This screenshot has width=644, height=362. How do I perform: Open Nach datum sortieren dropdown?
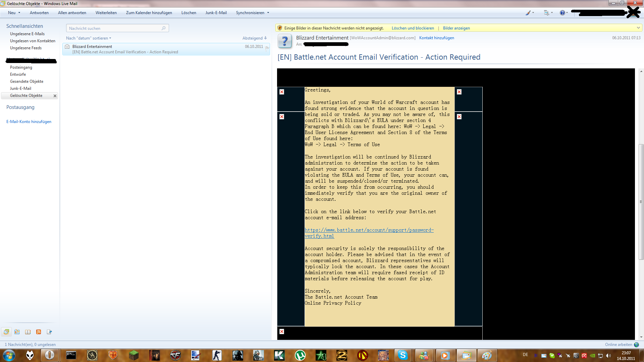(x=89, y=38)
